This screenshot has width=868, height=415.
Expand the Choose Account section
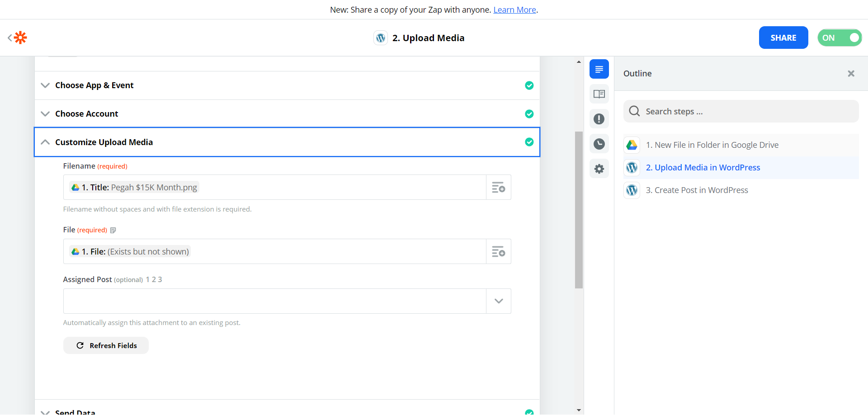coord(287,114)
